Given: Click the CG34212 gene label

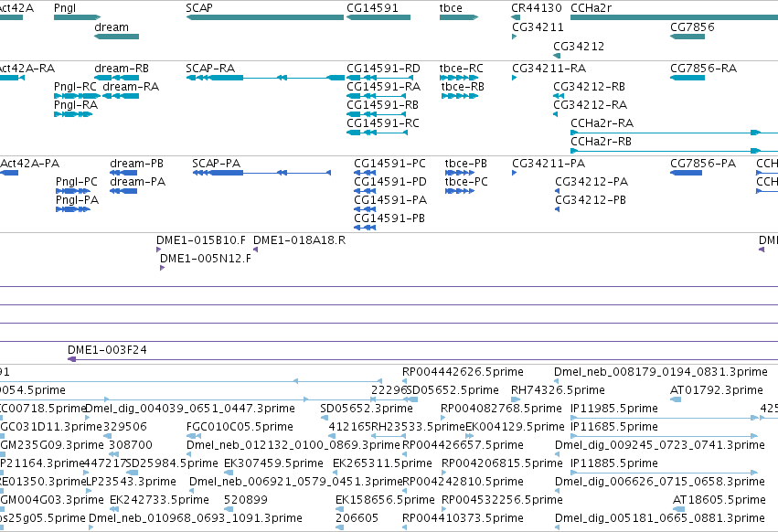Looking at the screenshot, I should 579,46.
